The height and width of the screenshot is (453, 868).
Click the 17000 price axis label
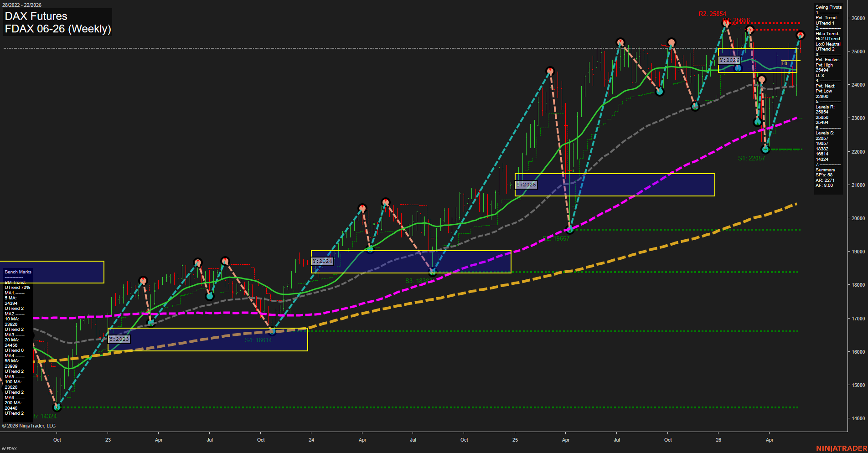pyautogui.click(x=858, y=319)
